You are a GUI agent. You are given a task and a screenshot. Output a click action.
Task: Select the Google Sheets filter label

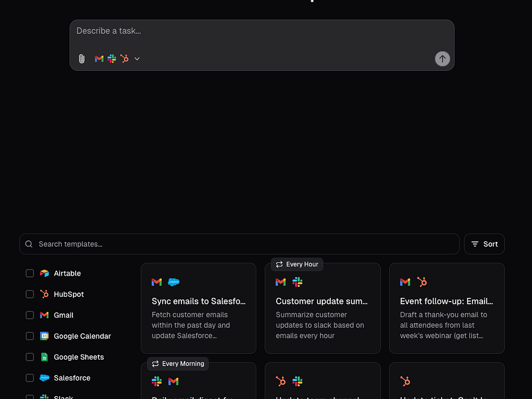click(x=79, y=357)
